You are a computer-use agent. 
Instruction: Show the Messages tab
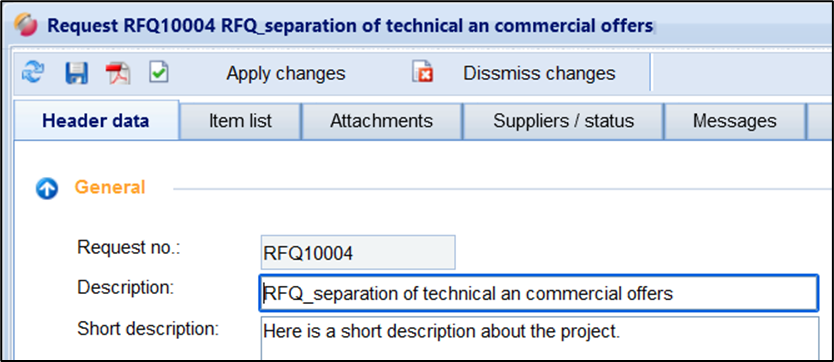click(x=735, y=121)
